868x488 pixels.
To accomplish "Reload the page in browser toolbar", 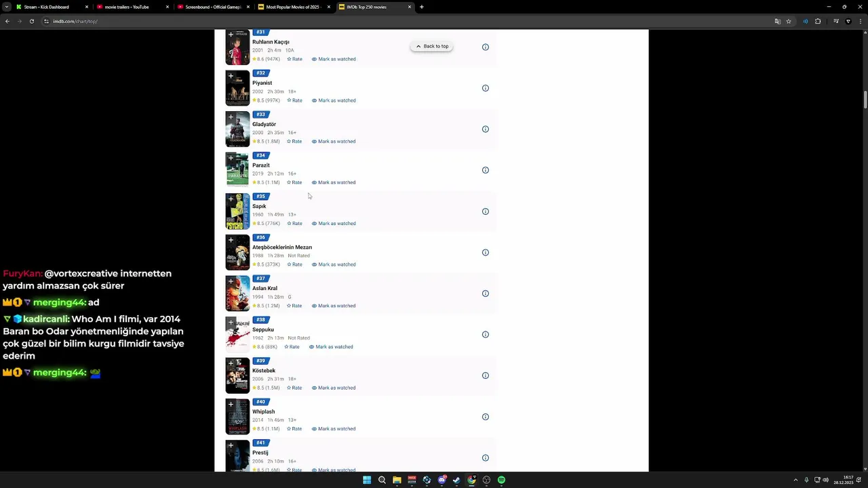I will pyautogui.click(x=32, y=21).
